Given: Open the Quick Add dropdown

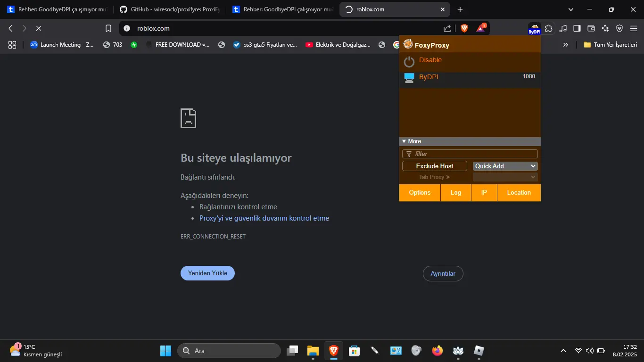Looking at the screenshot, I should pyautogui.click(x=505, y=166).
